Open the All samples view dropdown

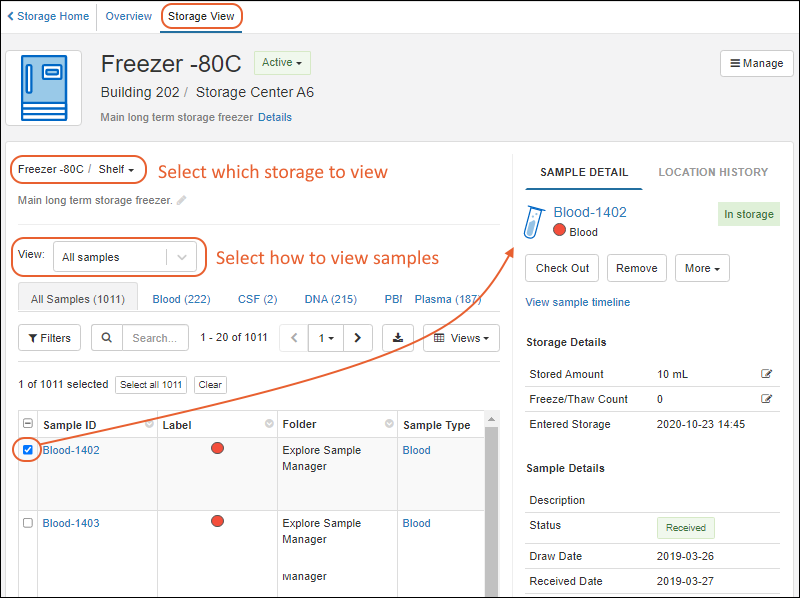coord(125,257)
